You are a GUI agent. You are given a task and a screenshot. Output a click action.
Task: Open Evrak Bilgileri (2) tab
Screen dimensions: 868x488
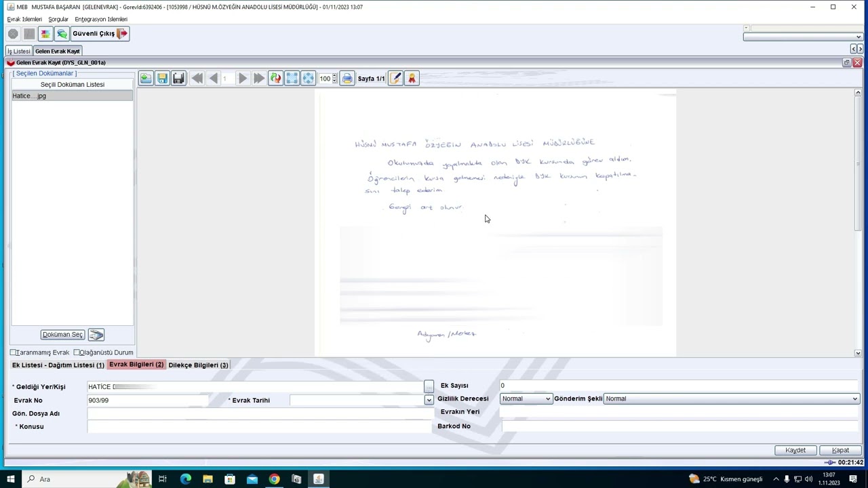pos(136,365)
